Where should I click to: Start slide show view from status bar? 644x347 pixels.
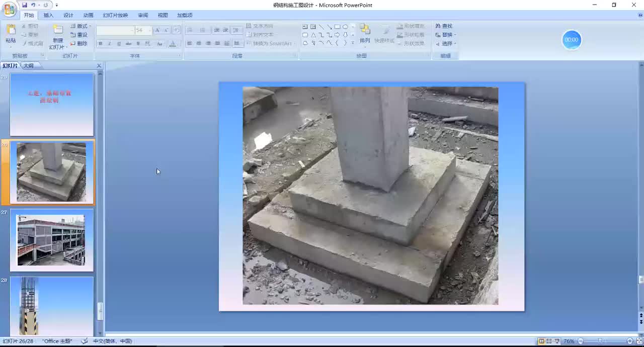click(x=556, y=341)
